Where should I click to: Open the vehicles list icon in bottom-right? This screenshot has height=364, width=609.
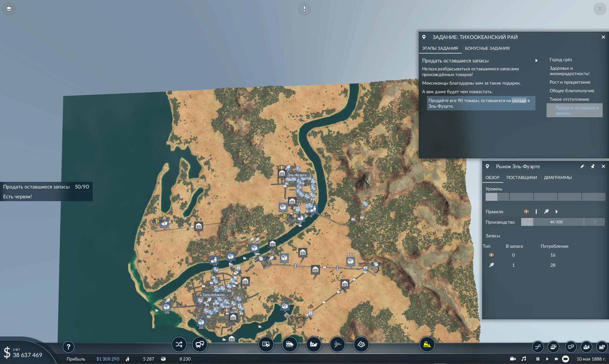coord(553,347)
